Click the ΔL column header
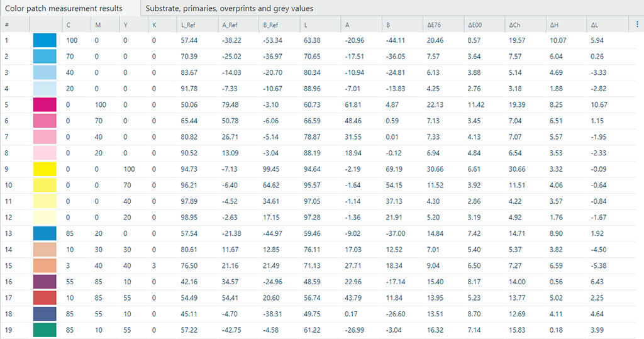The height and width of the screenshot is (339, 644). [x=595, y=25]
